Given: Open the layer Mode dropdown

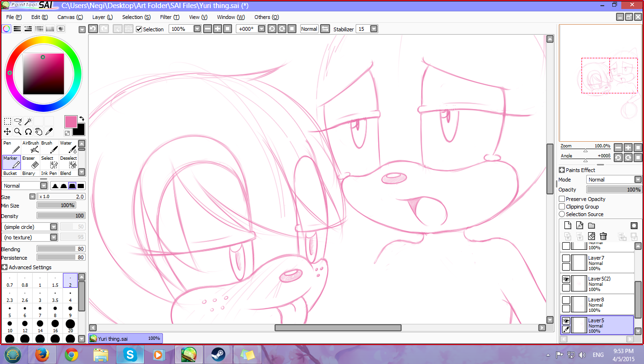Looking at the screenshot, I should (x=638, y=180).
